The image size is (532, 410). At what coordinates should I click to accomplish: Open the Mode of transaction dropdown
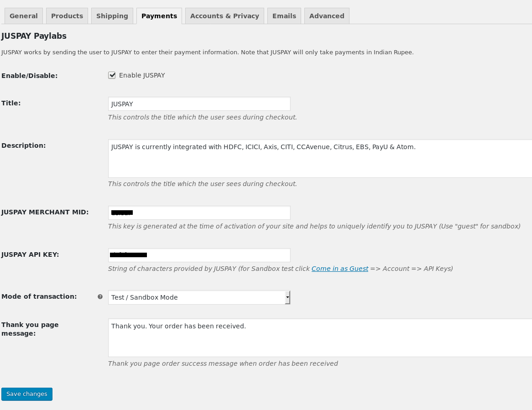click(x=199, y=297)
